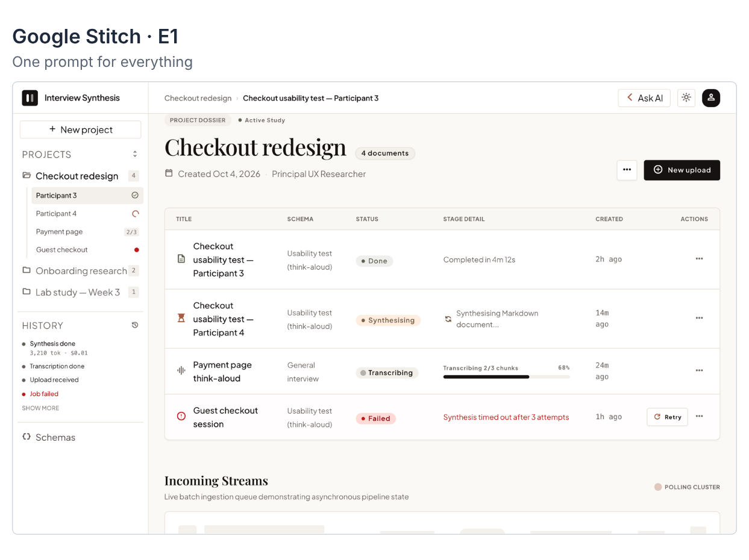
Task: Retry the Guest checkout session job
Action: (667, 417)
